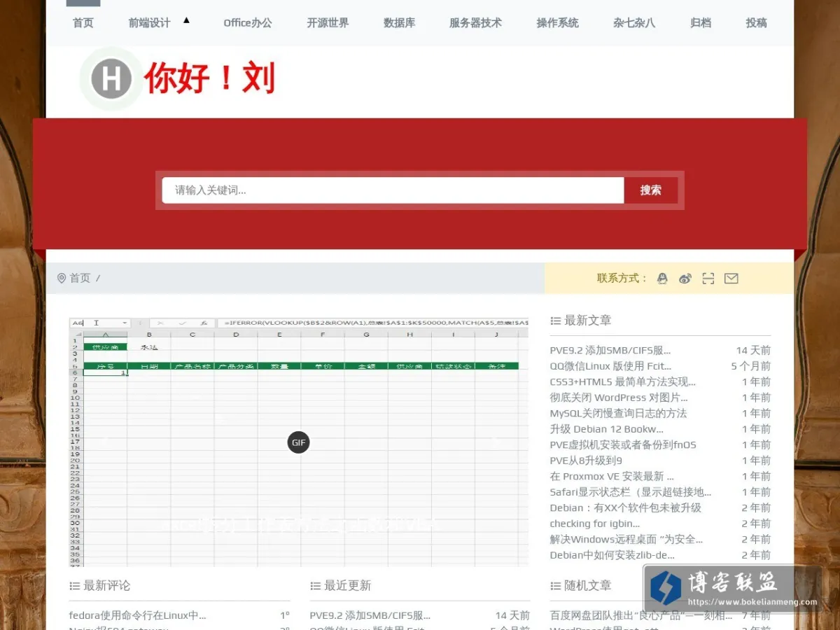Viewport: 840px width, 630px height.
Task: Open the 数据库 category
Action: [x=399, y=23]
